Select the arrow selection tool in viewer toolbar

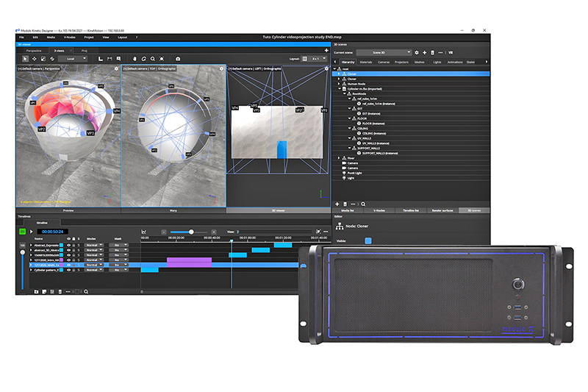pyautogui.click(x=25, y=58)
